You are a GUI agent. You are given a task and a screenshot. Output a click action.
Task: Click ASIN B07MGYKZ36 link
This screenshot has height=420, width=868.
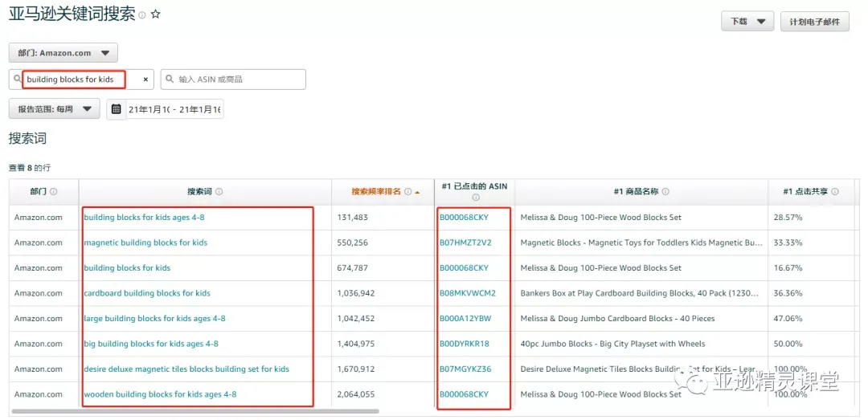[465, 369]
